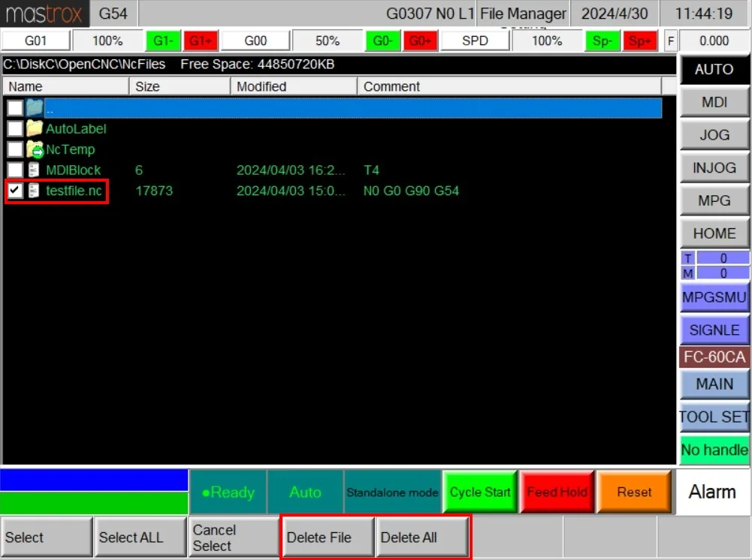Click the Select ALL softkey
Screen dimensions: 752x560
coord(140,537)
